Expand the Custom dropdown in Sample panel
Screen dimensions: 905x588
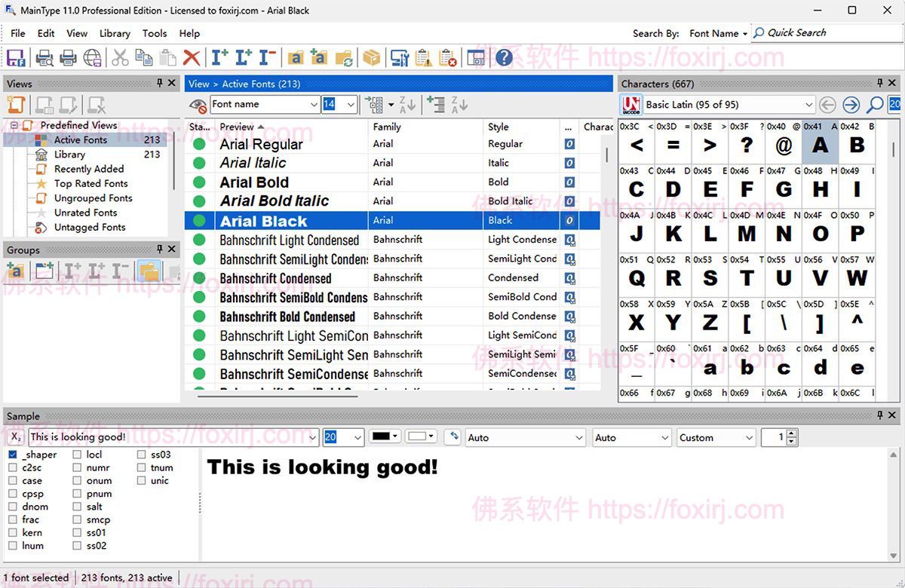749,437
